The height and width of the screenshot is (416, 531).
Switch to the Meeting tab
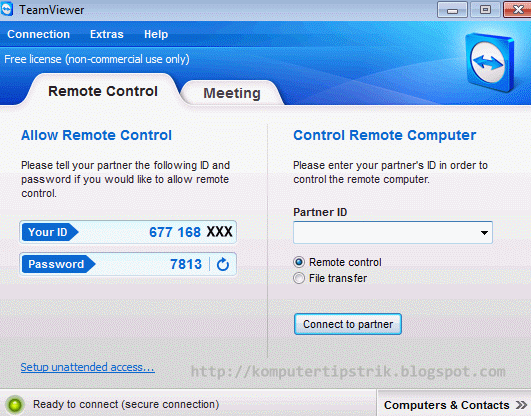coord(232,93)
